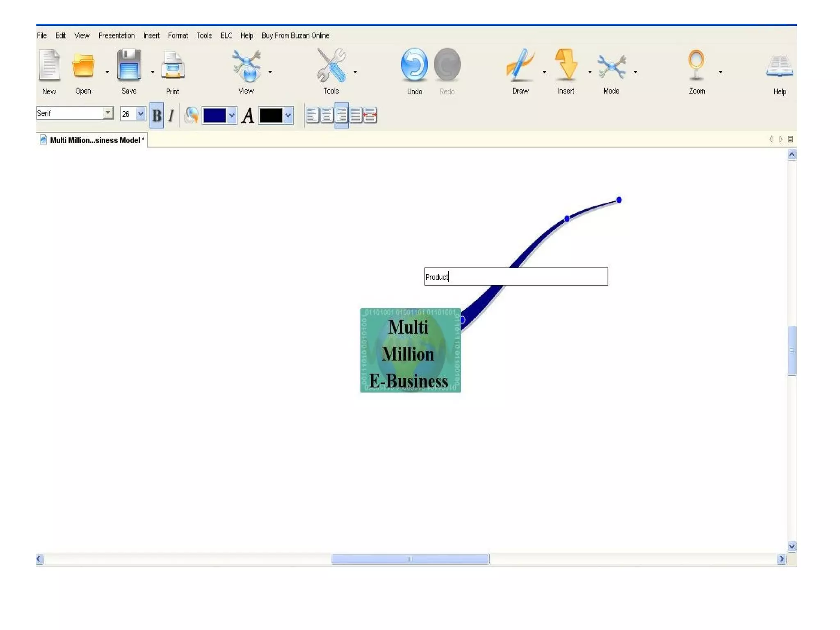Click the Print icon
The width and height of the screenshot is (840, 630).
pos(173,66)
